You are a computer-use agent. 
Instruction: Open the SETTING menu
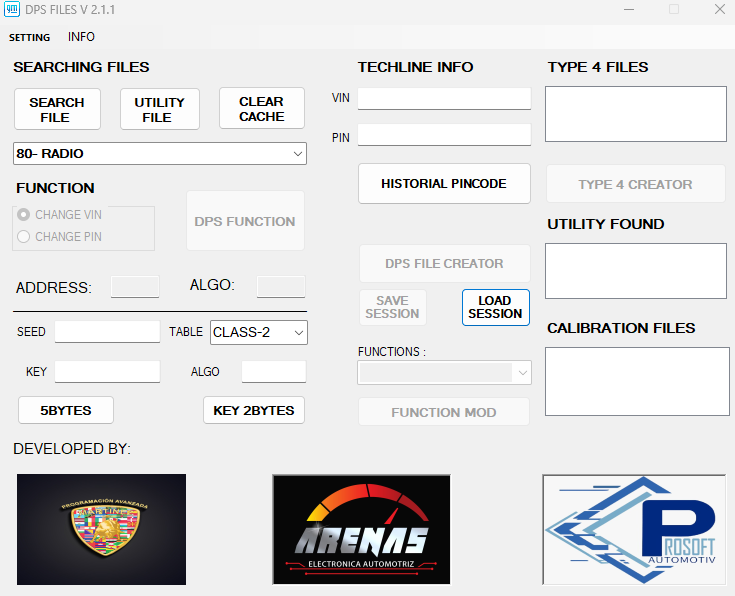coord(29,37)
